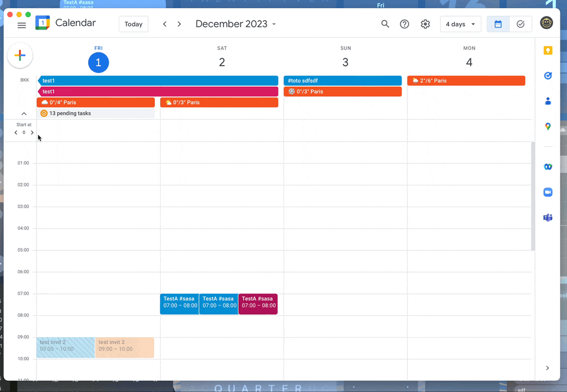This screenshot has width=567, height=392.
Task: Switch to the Tasks view toggle
Action: [520, 24]
